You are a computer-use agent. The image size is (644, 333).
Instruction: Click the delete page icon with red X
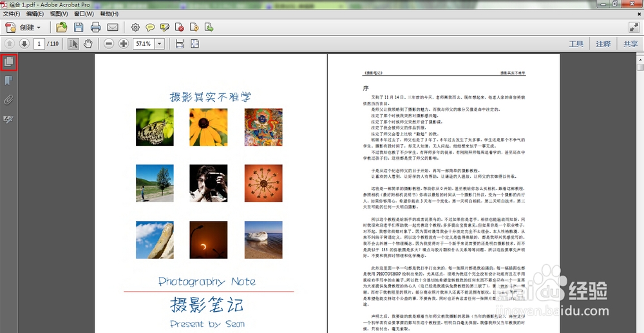[180, 28]
